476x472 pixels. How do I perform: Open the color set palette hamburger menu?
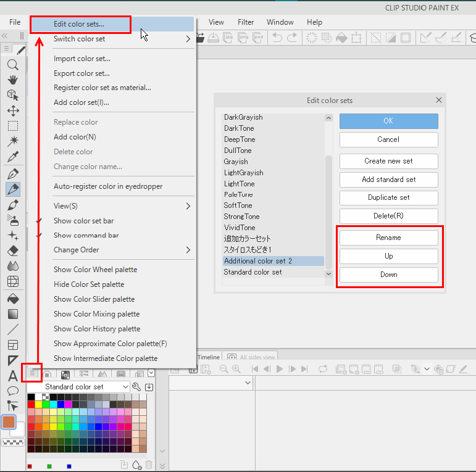[32, 373]
